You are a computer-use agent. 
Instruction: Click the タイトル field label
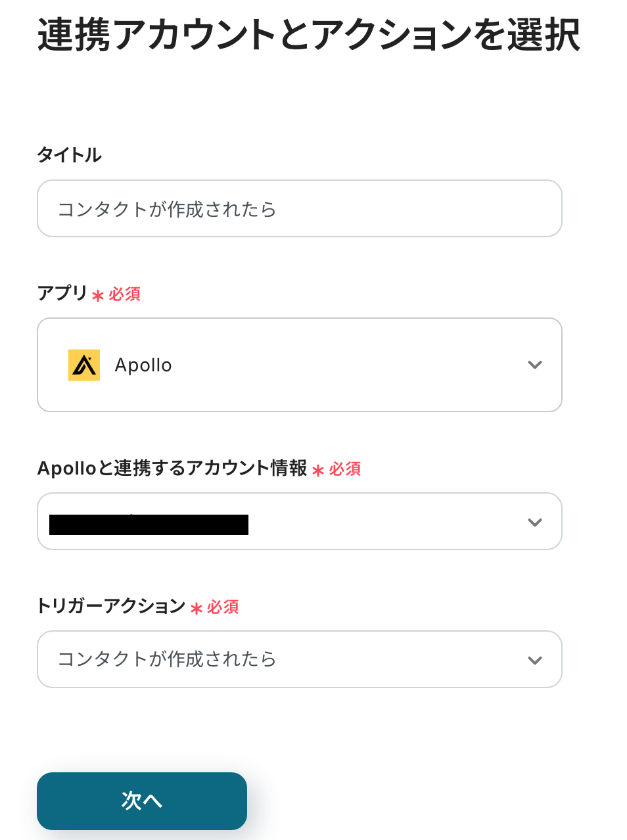click(x=70, y=155)
